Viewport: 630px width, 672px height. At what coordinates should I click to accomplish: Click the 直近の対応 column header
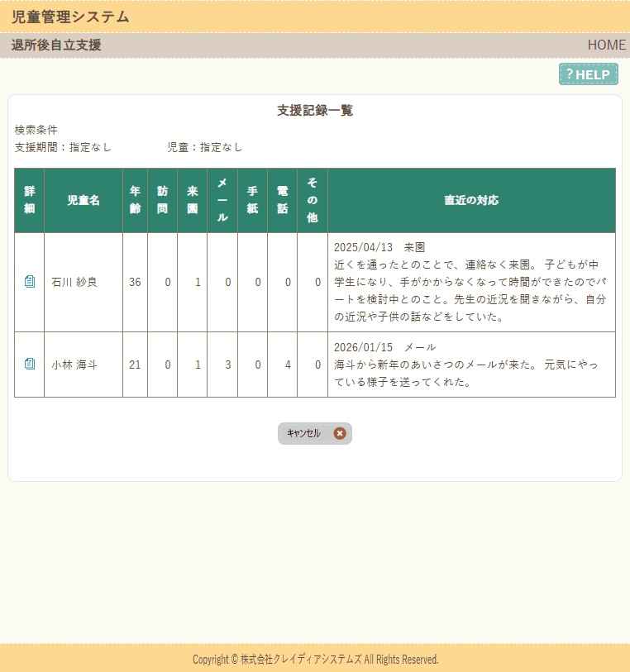click(471, 200)
